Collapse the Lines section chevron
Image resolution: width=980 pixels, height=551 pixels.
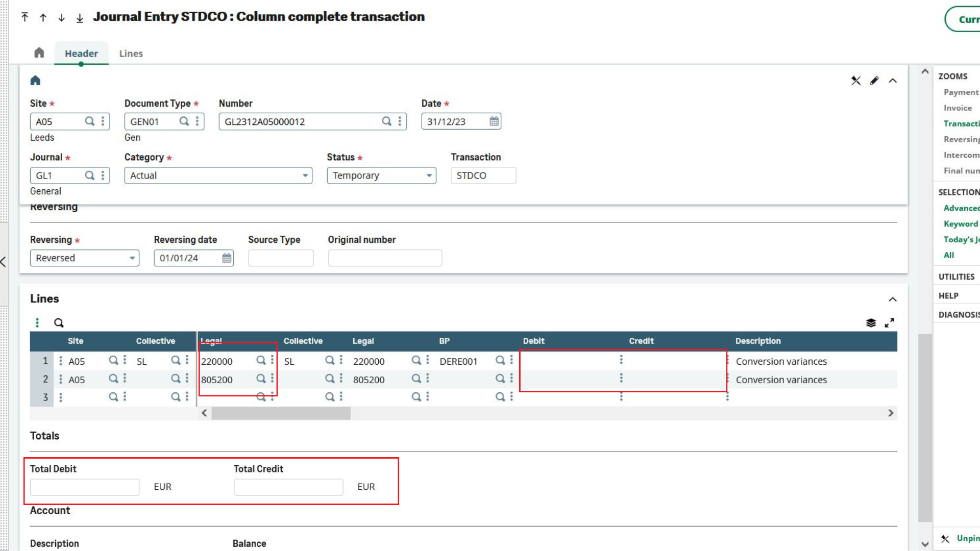(892, 299)
